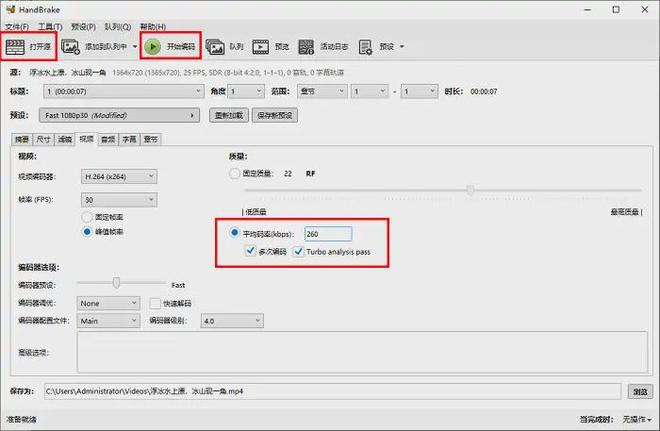Select the 固定质量 (Constant Quality) radio button
The image size is (660, 431).
point(234,173)
